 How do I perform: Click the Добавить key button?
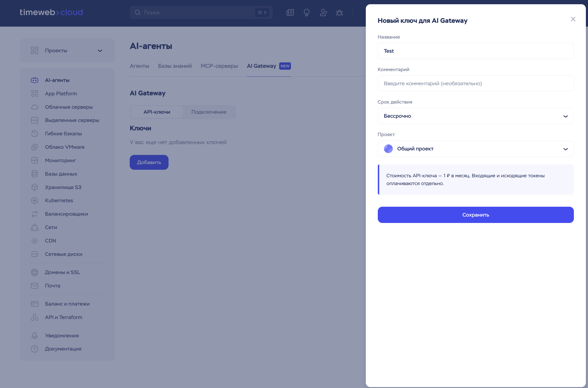click(x=149, y=162)
